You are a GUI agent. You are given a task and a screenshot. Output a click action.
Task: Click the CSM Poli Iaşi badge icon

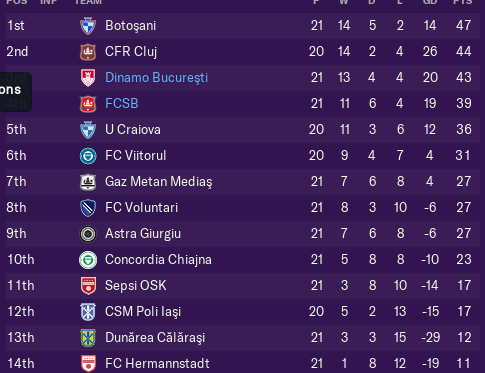tap(88, 312)
